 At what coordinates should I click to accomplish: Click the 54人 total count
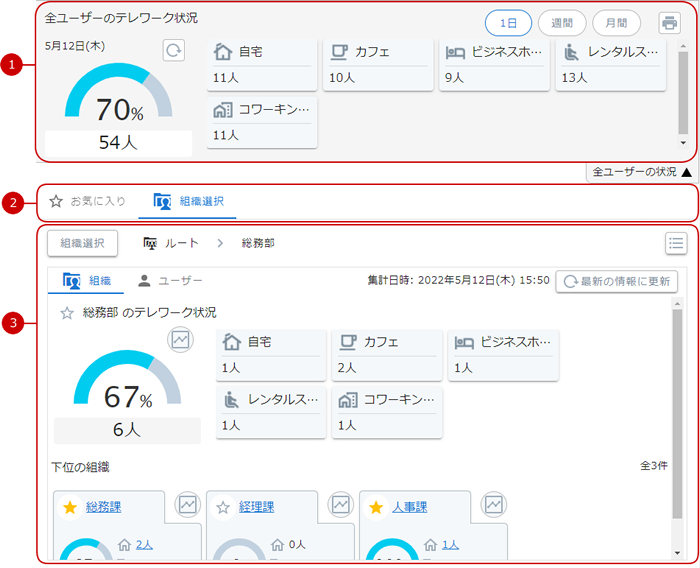tap(118, 142)
